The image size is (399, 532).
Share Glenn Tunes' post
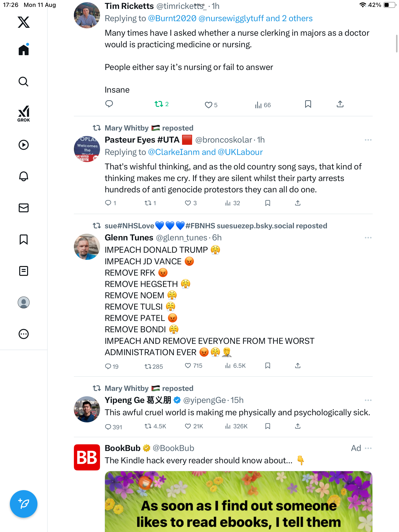[x=298, y=366]
